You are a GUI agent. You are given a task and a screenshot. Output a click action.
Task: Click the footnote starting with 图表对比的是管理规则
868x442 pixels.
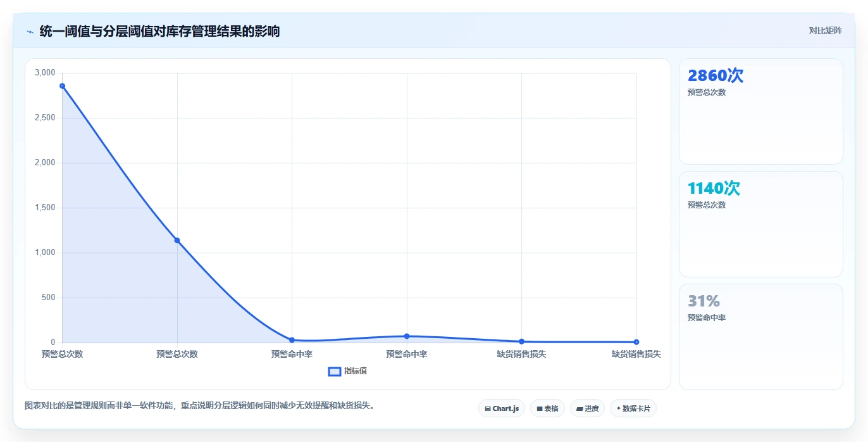coord(201,405)
